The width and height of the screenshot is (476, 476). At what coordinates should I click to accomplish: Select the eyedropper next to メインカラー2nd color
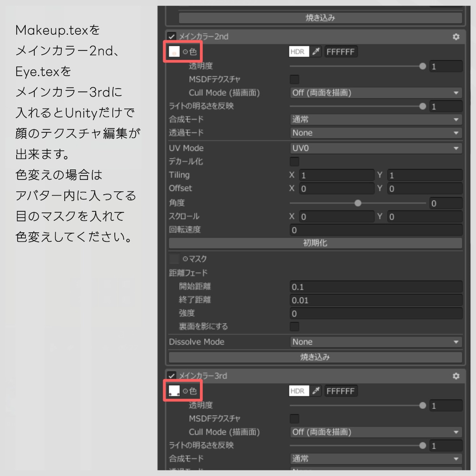tap(317, 51)
